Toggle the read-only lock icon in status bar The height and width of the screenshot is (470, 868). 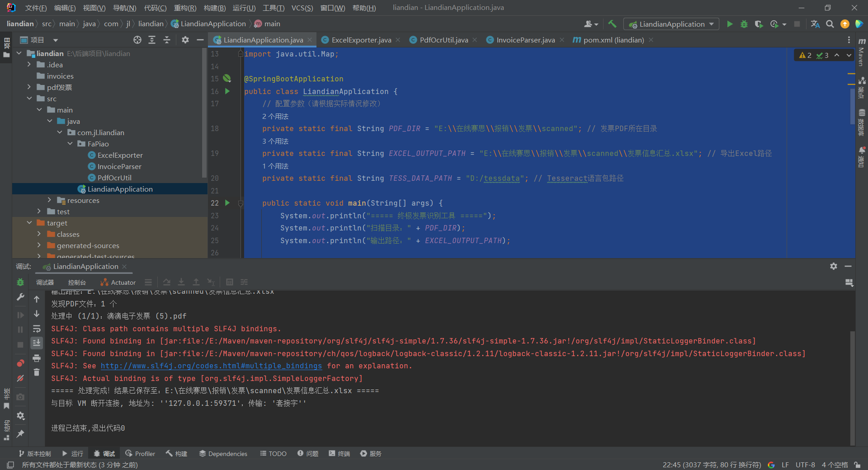[857, 465]
